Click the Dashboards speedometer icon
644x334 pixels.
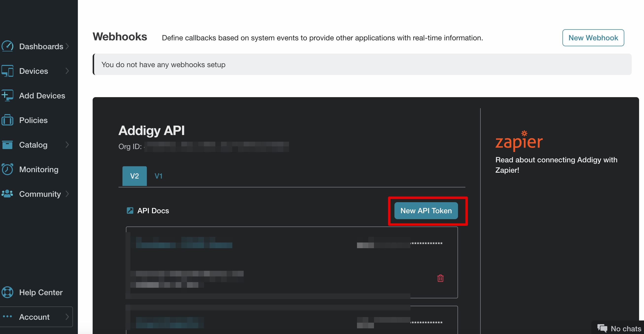click(7, 46)
